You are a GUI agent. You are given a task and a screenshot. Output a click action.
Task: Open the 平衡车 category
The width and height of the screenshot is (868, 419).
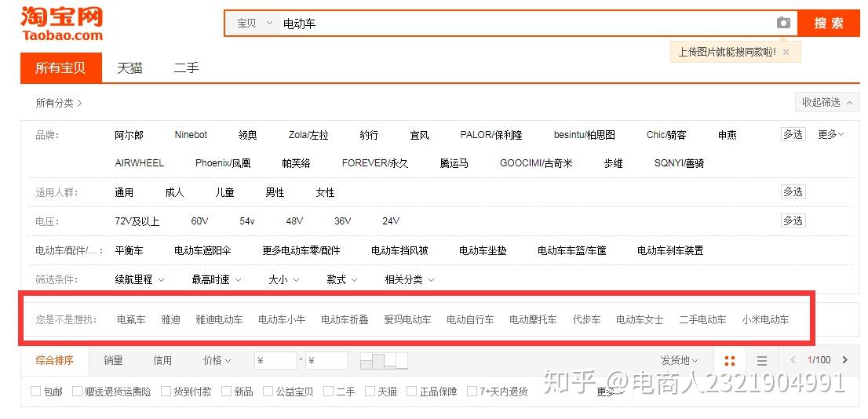[x=129, y=251]
